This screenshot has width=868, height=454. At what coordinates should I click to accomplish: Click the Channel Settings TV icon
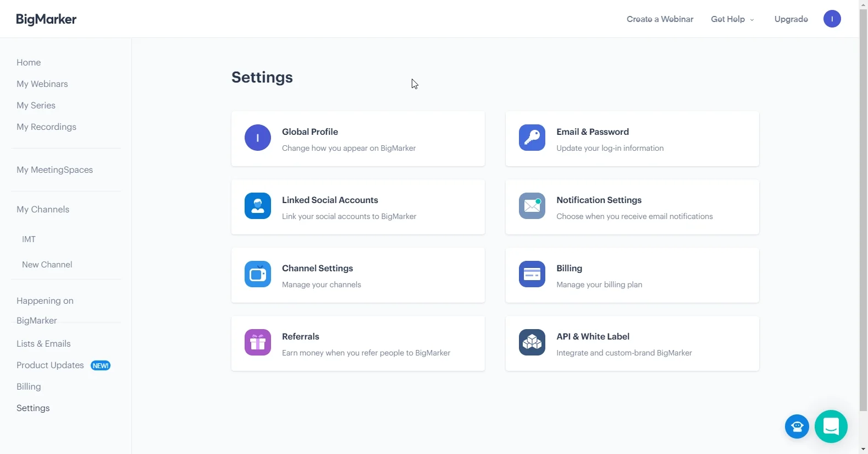[x=258, y=274]
